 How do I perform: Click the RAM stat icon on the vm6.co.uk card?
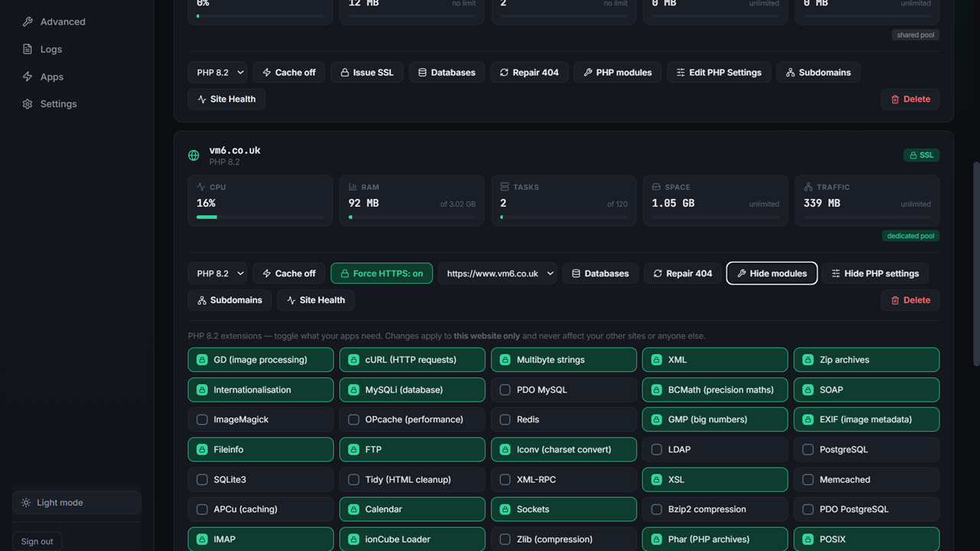[x=353, y=187]
